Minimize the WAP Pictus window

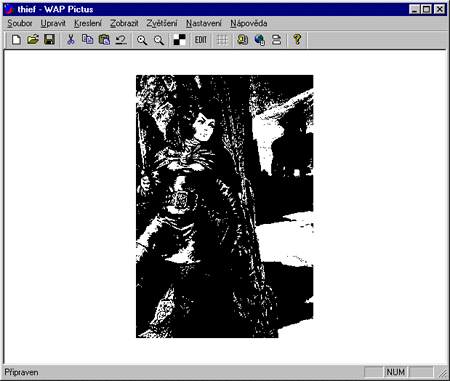coord(414,9)
